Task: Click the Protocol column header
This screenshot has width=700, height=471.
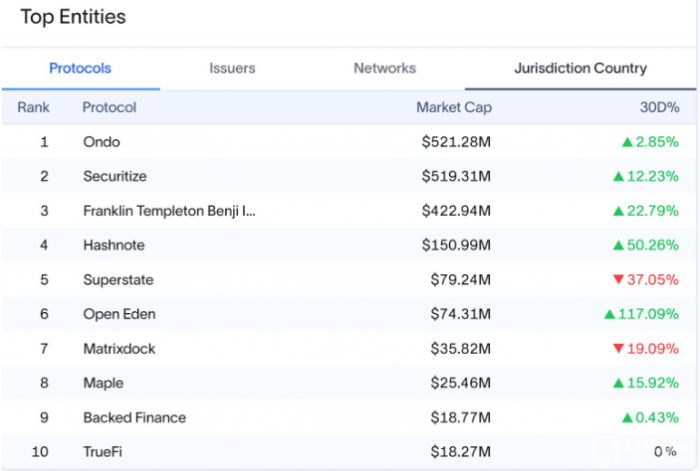Action: [109, 107]
